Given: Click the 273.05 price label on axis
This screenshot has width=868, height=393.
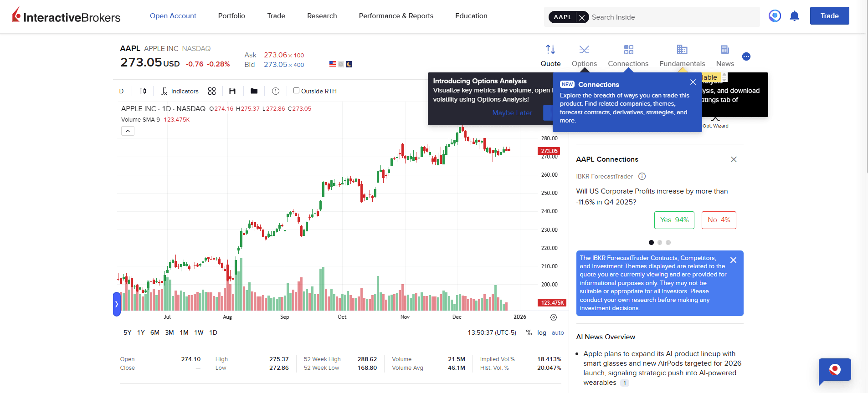Looking at the screenshot, I should (x=549, y=151).
